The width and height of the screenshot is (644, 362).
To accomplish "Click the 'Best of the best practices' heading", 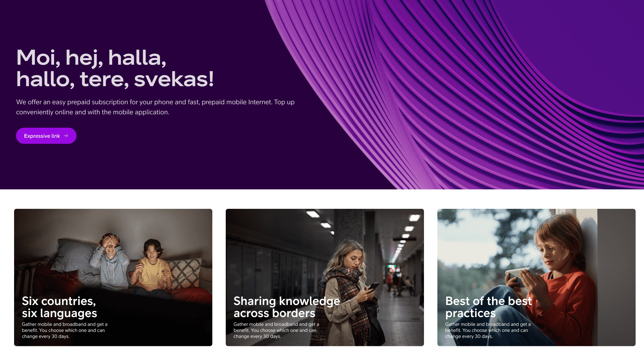I will coord(488,307).
